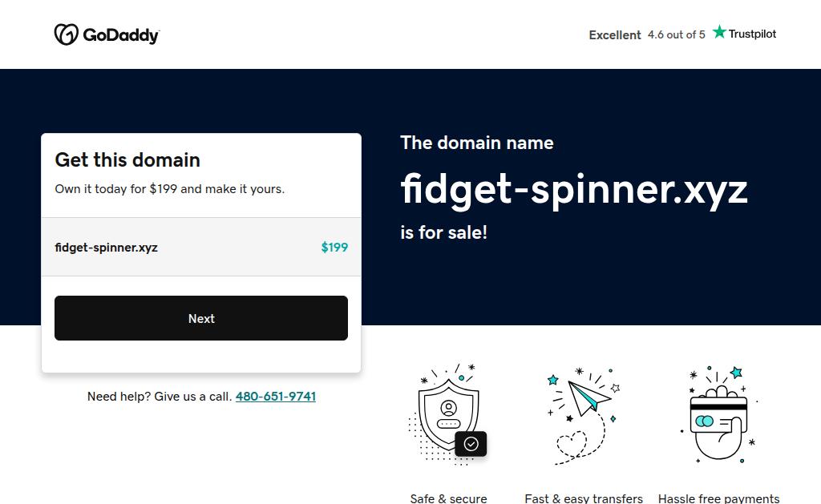Click the "4.6 out of 5" rating text

(677, 34)
